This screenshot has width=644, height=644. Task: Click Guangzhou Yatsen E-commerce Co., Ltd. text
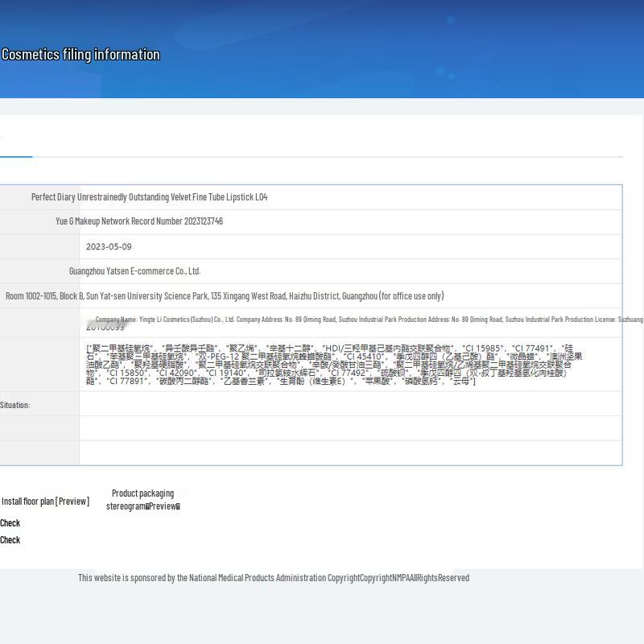point(134,271)
